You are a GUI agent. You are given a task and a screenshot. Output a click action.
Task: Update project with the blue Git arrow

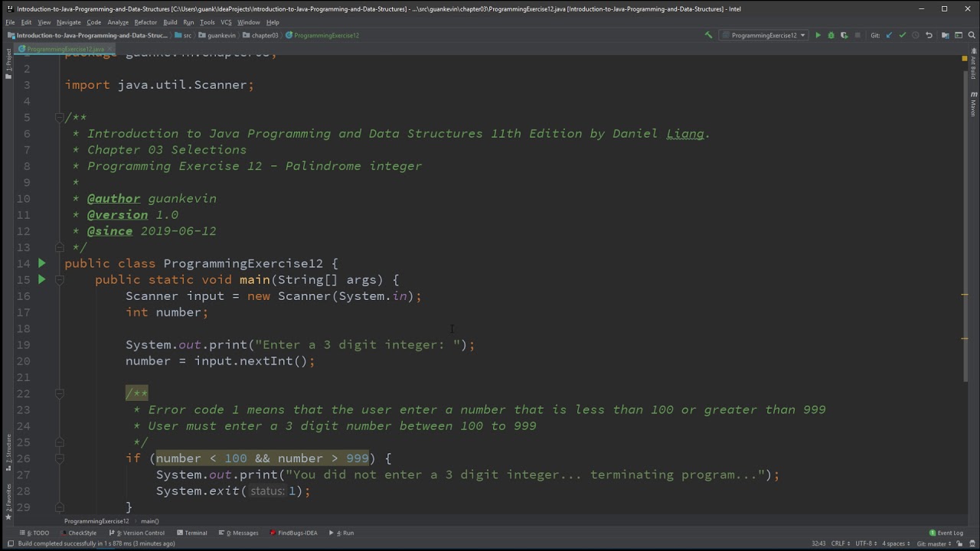point(889,35)
